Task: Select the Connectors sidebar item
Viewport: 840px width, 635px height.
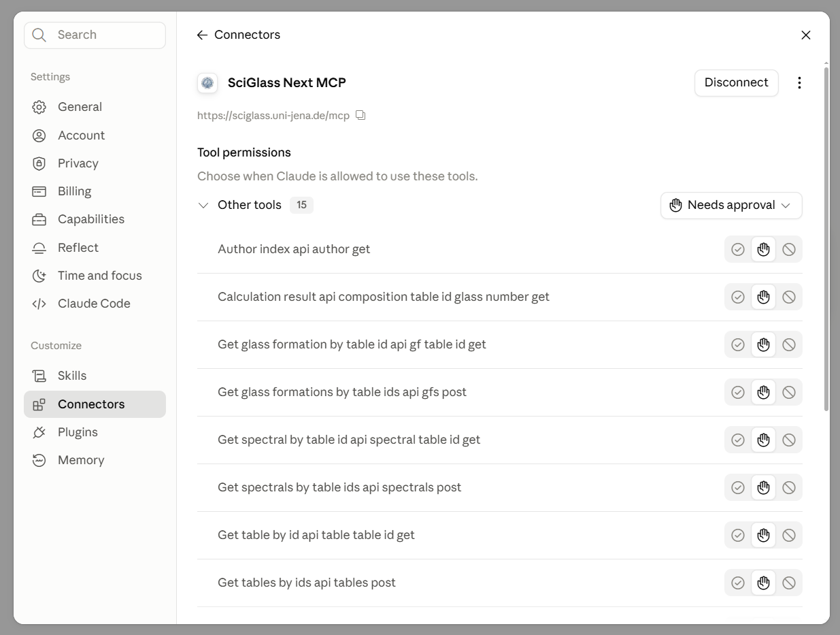Action: 95,404
